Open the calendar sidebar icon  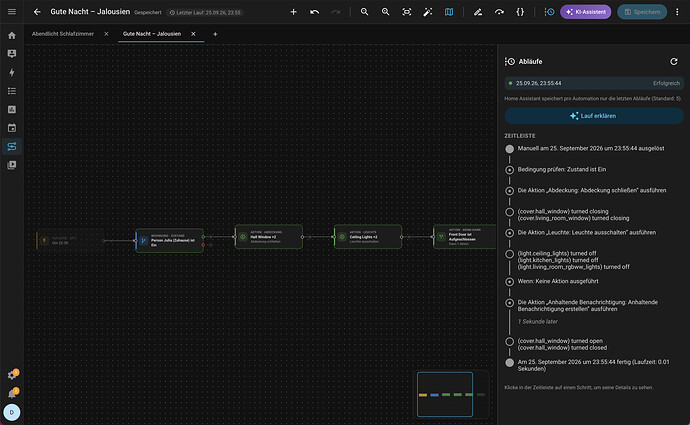(x=12, y=128)
